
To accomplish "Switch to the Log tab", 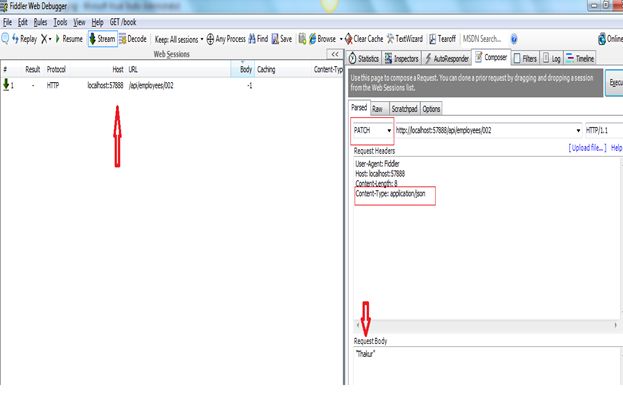I will click(551, 59).
